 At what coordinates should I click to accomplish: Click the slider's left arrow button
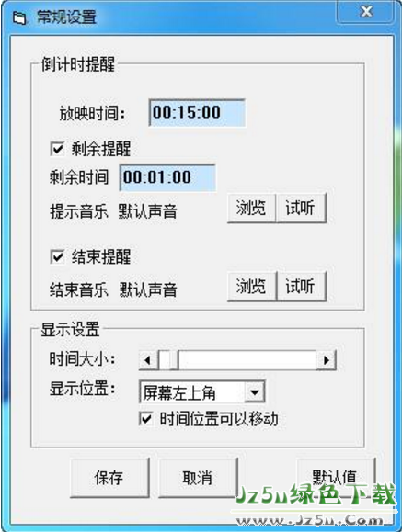148,359
